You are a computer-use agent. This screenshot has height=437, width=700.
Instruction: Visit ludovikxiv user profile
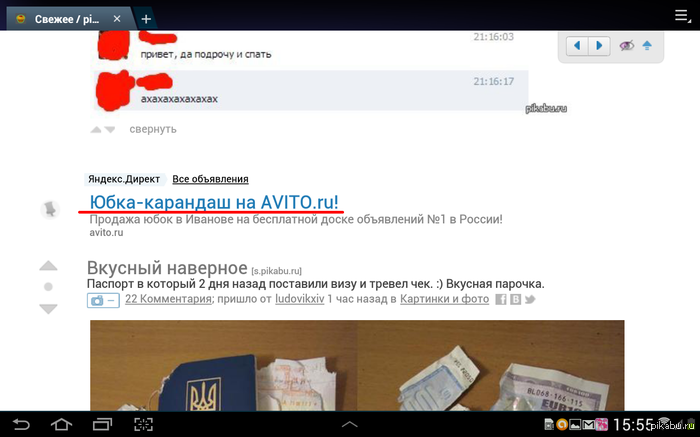(x=300, y=299)
